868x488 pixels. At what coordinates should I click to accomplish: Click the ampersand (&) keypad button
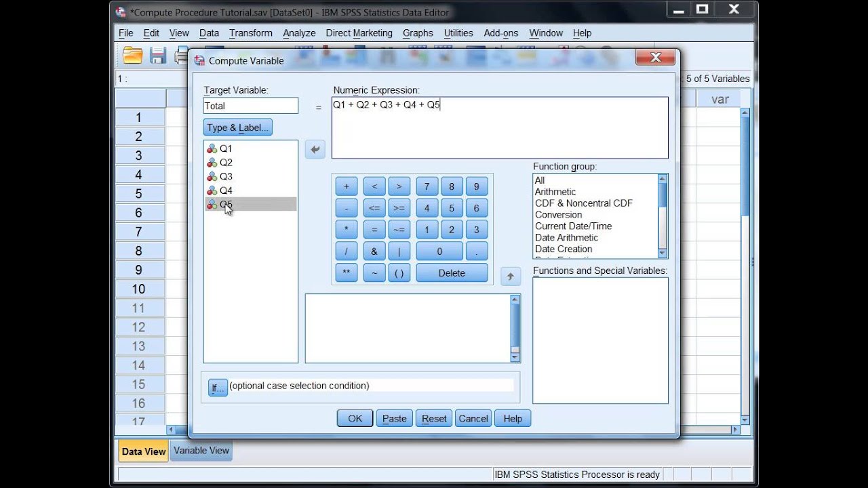click(x=374, y=251)
